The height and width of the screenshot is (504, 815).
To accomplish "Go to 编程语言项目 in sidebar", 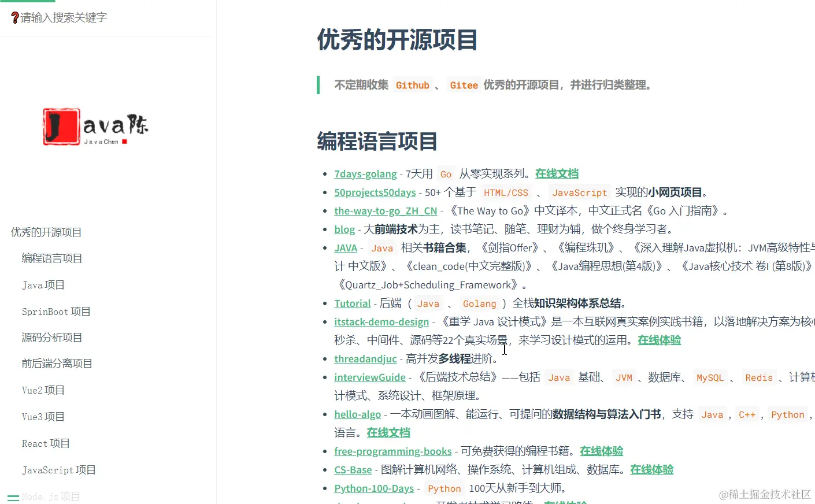I will [x=52, y=258].
